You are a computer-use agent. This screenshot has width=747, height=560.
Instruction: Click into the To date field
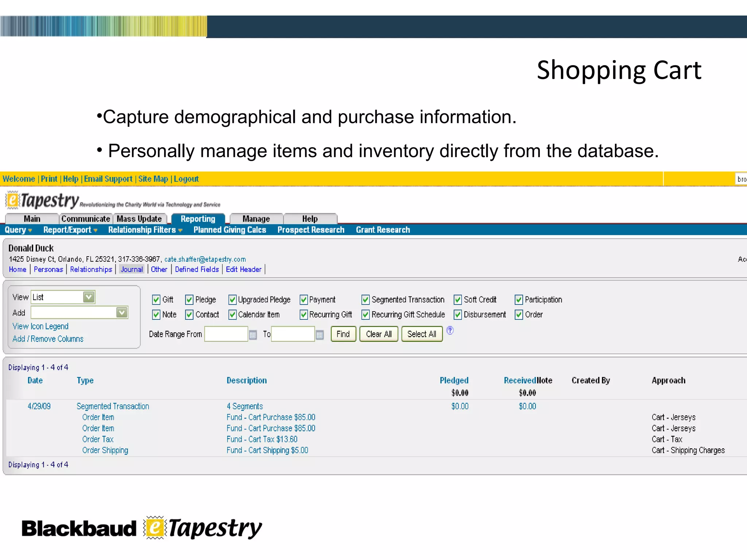point(293,334)
